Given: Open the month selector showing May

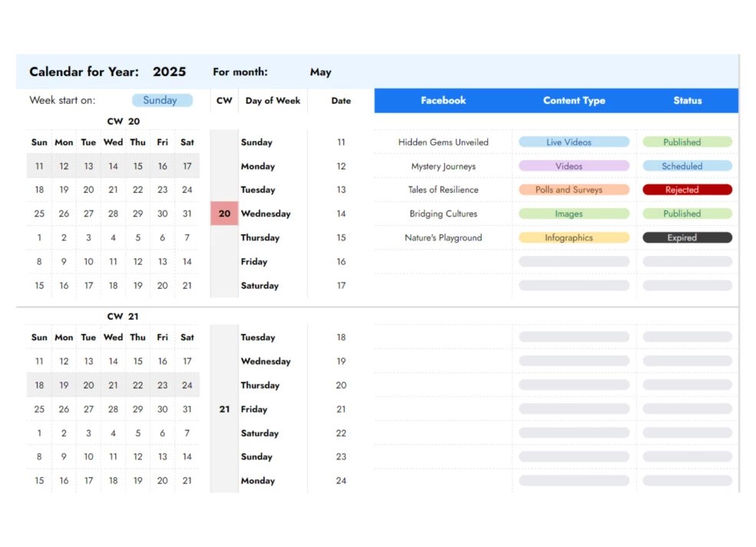Looking at the screenshot, I should tap(320, 72).
